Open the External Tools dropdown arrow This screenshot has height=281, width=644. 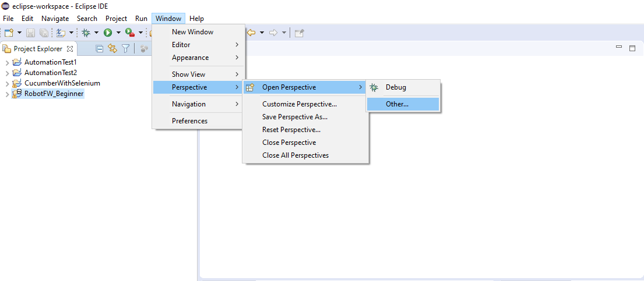pos(140,33)
